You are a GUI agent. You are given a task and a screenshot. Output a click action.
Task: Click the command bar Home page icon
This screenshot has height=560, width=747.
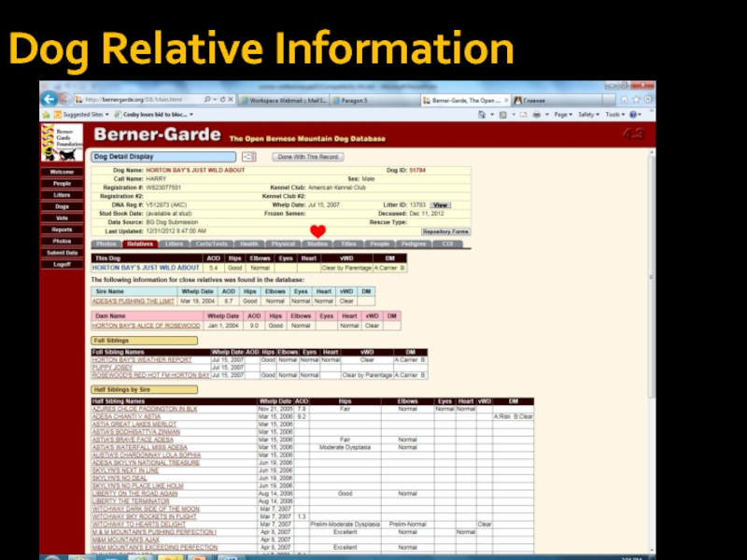pyautogui.click(x=482, y=115)
